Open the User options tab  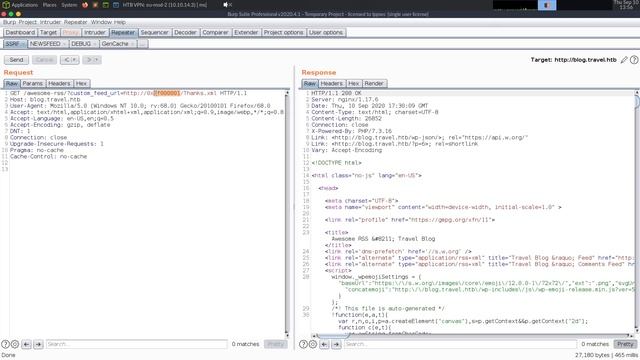(326, 32)
